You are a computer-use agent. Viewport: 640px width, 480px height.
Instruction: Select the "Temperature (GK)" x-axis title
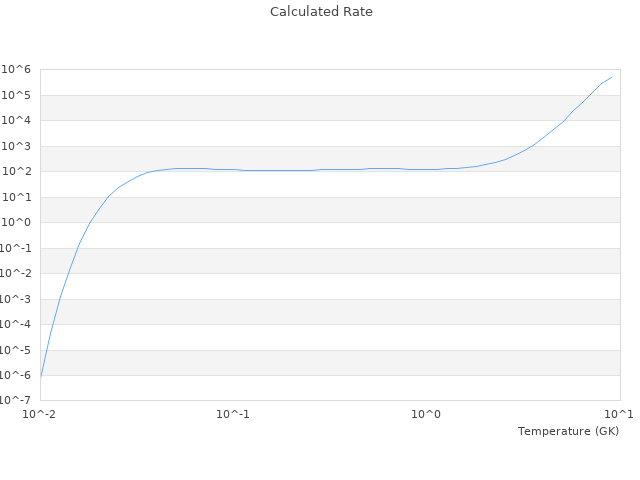tap(568, 431)
